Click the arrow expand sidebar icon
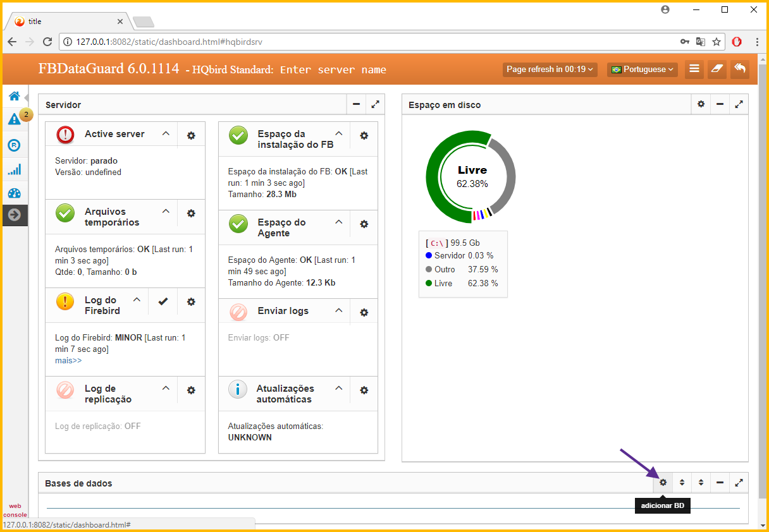The width and height of the screenshot is (769, 532). point(14,215)
